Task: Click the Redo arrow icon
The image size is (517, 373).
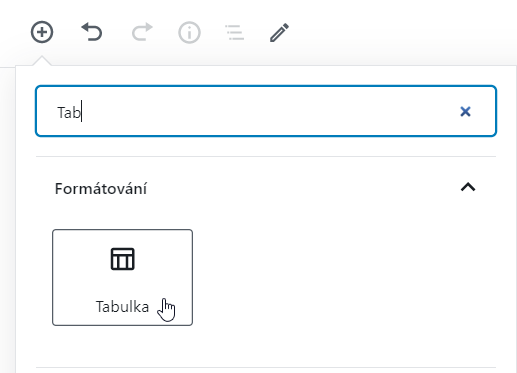Action: click(142, 32)
